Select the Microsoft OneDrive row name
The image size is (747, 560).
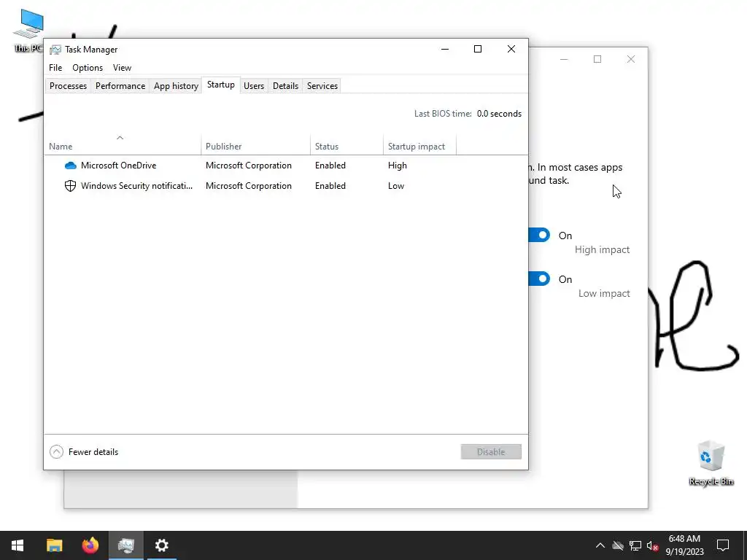click(119, 166)
